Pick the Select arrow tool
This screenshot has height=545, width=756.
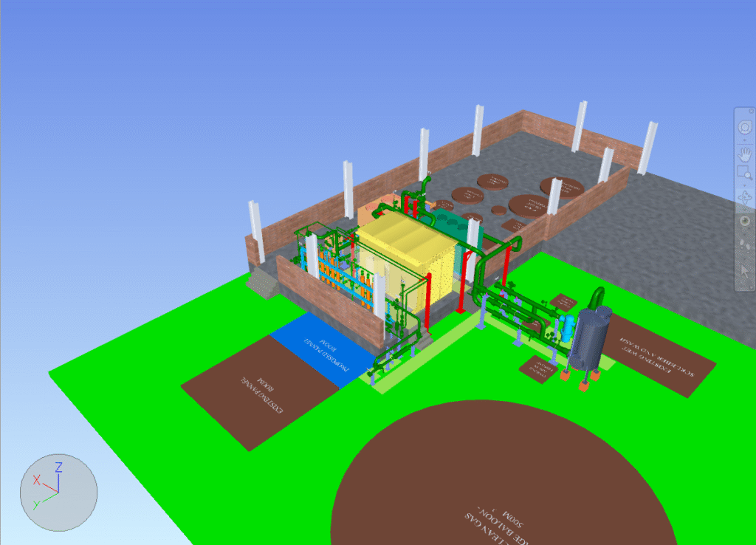(745, 271)
